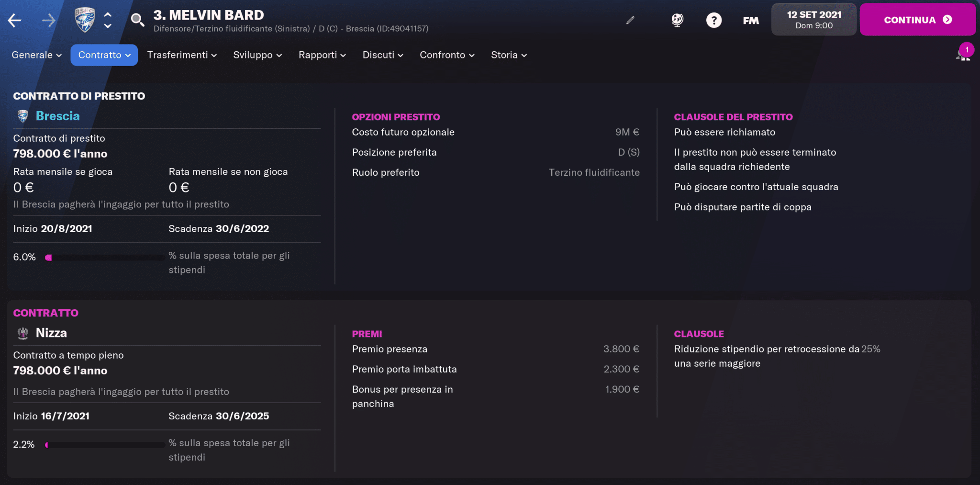The image size is (980, 485).
Task: Open the club switcher chevrons beside the badge
Action: click(x=108, y=20)
